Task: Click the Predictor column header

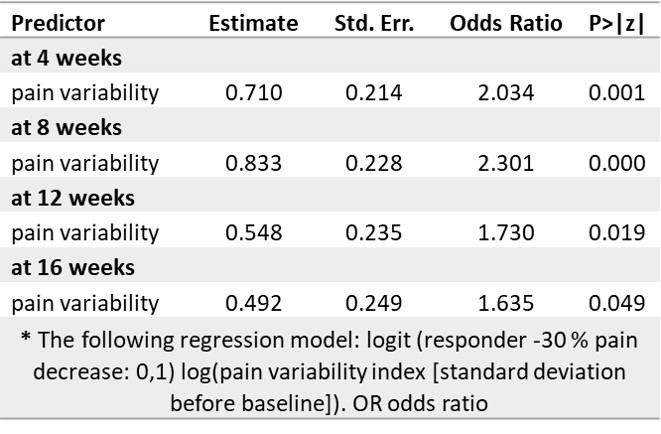Action: pos(58,23)
